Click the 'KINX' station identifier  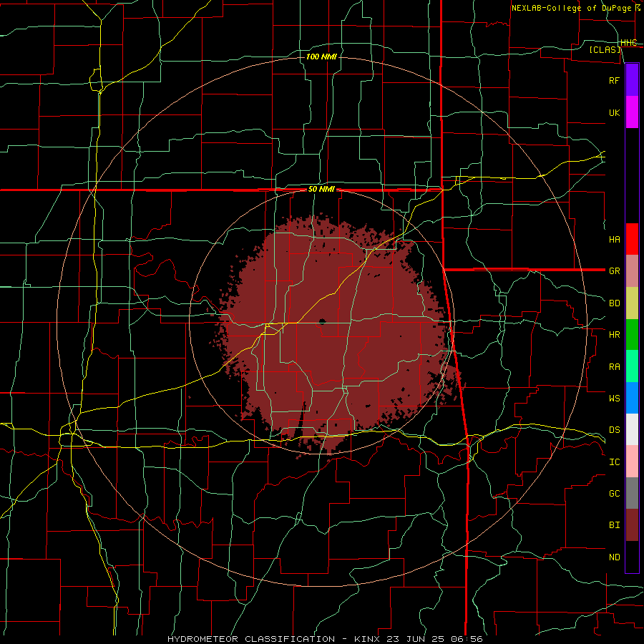click(x=367, y=639)
